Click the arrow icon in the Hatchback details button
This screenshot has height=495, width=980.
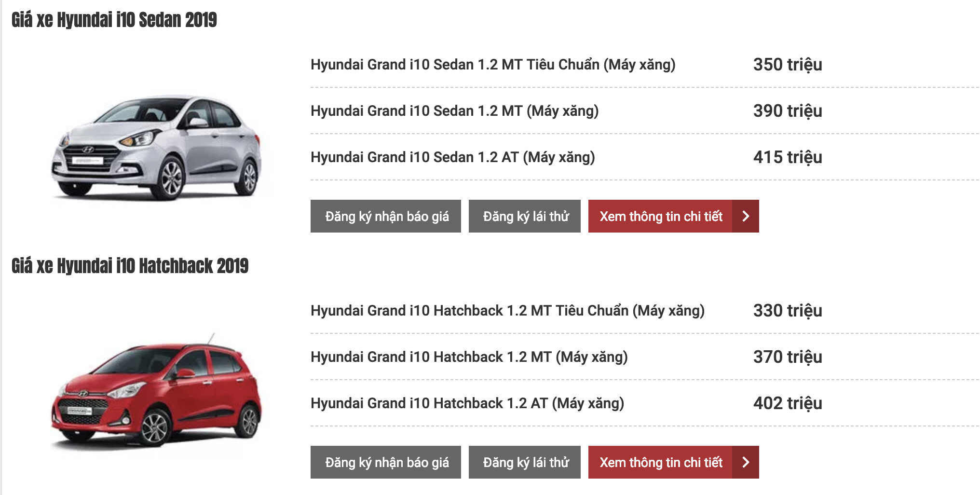tap(746, 462)
